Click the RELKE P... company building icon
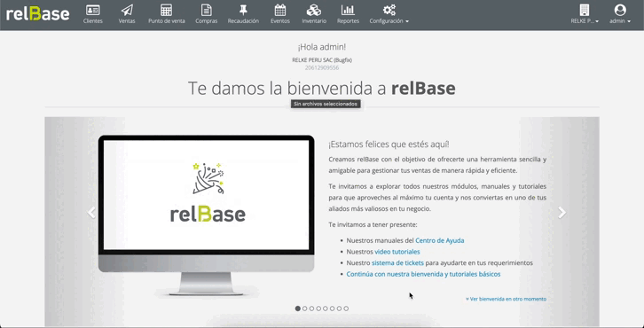The height and width of the screenshot is (328, 644). (584, 10)
